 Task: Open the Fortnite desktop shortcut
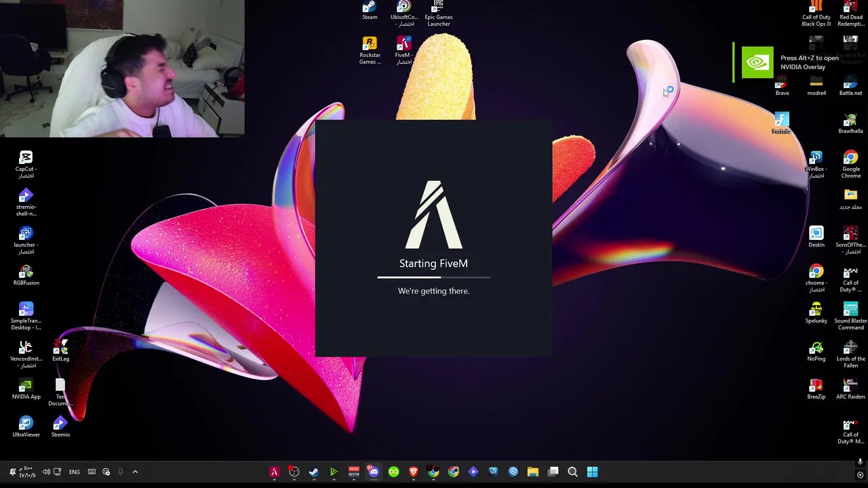(781, 123)
